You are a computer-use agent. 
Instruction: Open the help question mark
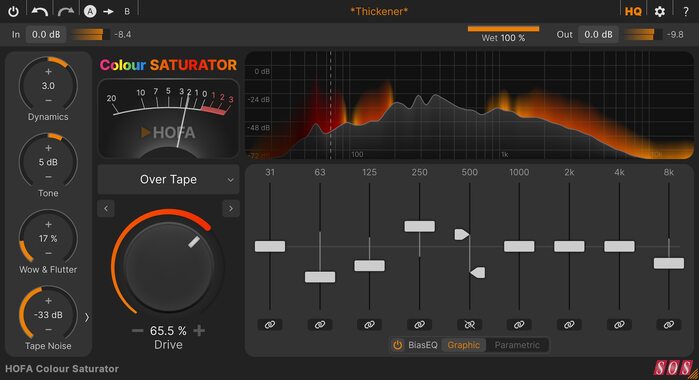(x=686, y=12)
